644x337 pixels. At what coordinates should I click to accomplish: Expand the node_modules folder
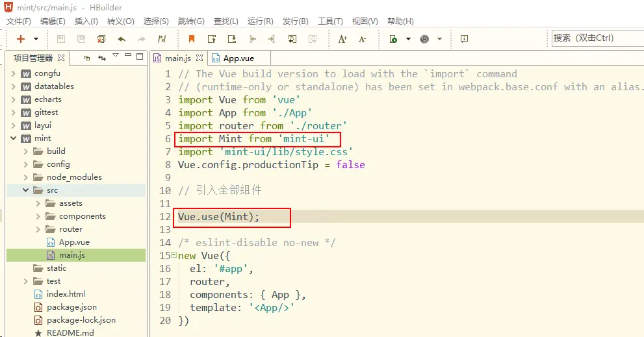[25, 177]
